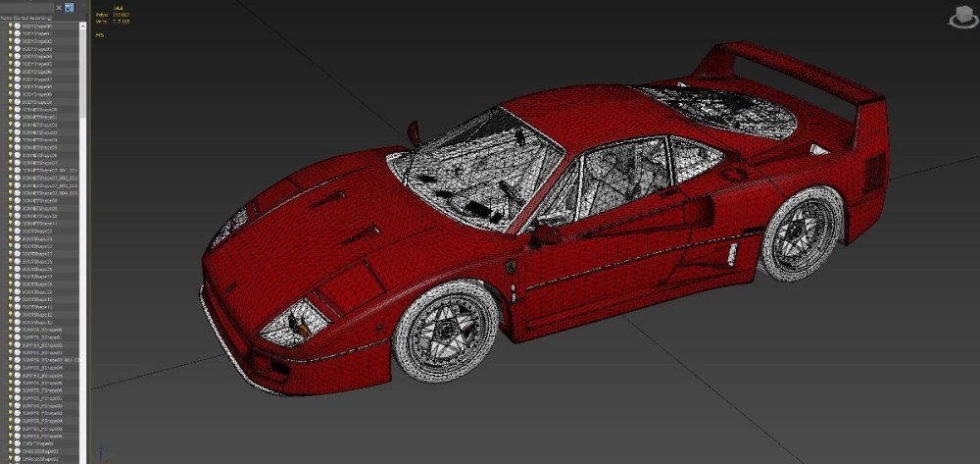Click the geometry icon of BUMPER_BShape01
This screenshot has height=464, width=980.
[x=17, y=337]
